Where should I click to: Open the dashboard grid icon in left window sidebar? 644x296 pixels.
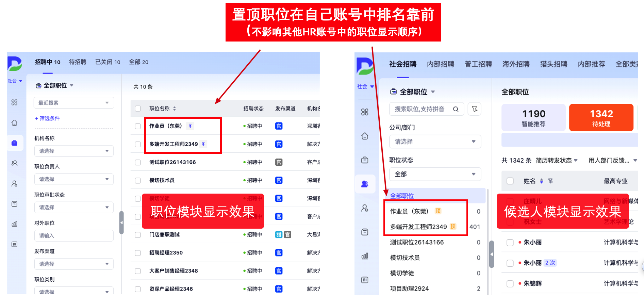coord(14,102)
